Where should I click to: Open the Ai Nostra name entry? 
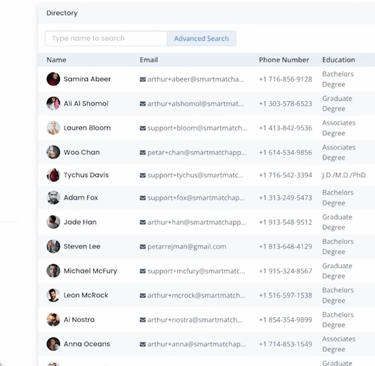pos(79,319)
